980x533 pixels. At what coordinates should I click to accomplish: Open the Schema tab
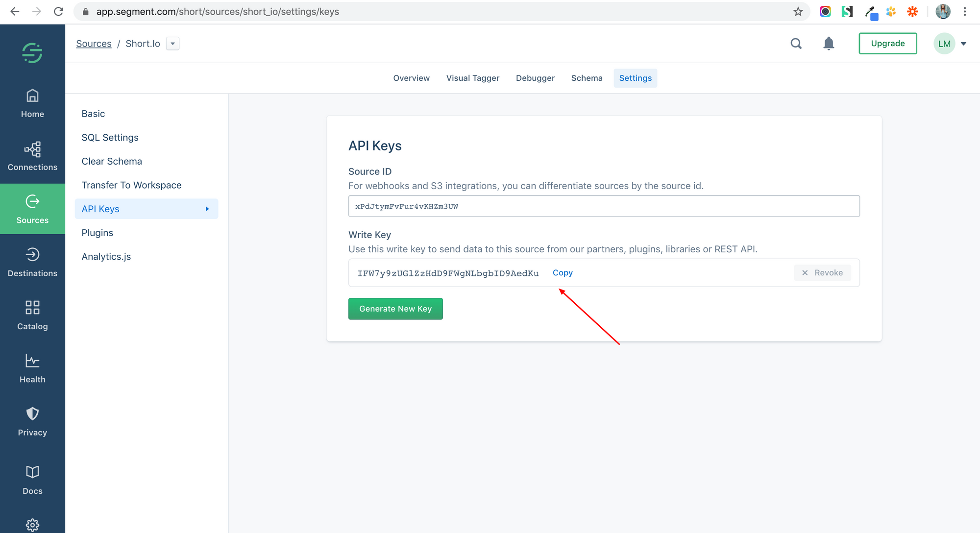pos(587,78)
